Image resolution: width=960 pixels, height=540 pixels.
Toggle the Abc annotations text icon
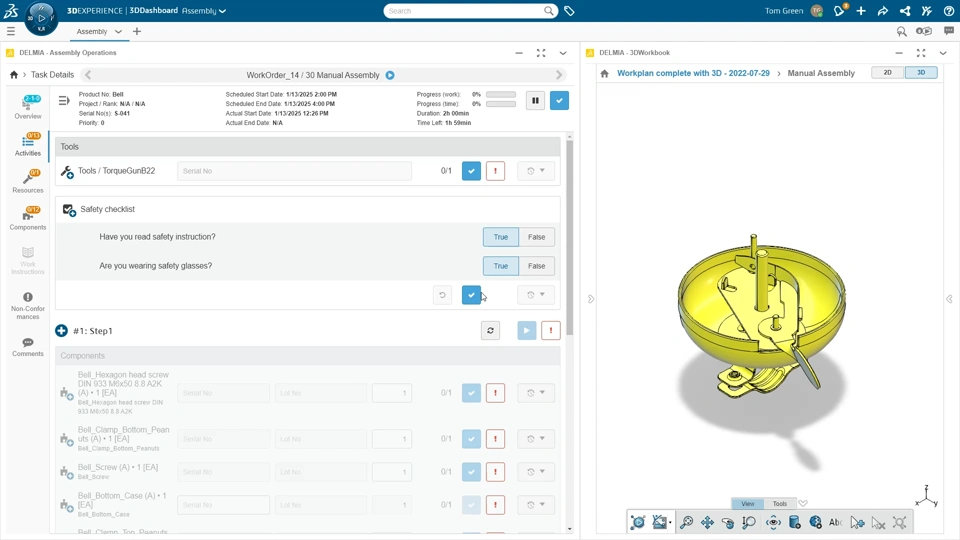835,522
